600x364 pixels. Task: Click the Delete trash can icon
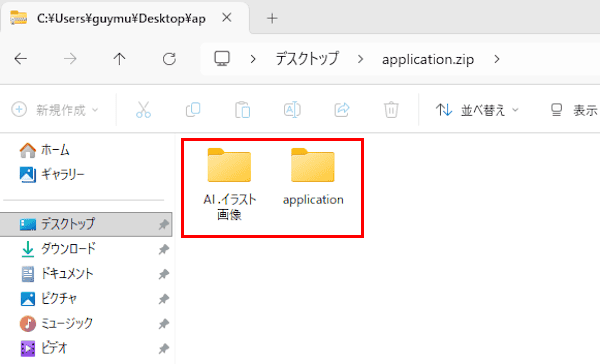click(x=391, y=110)
